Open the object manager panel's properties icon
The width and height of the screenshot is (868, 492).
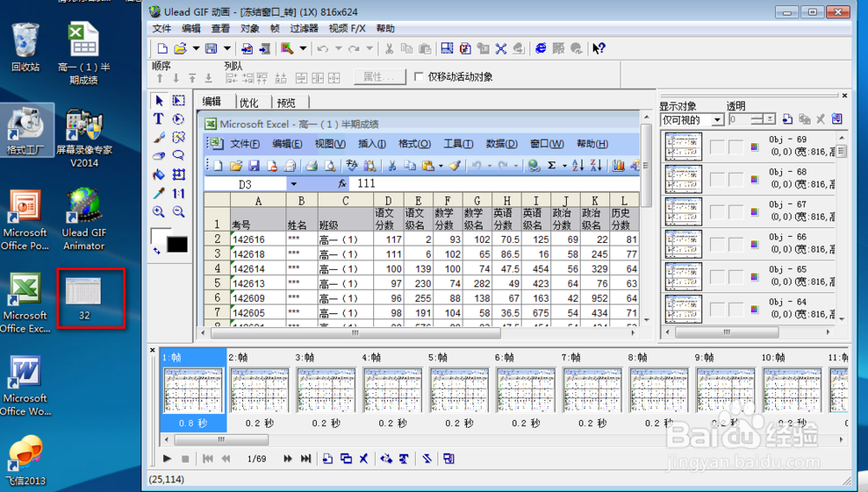tap(837, 119)
